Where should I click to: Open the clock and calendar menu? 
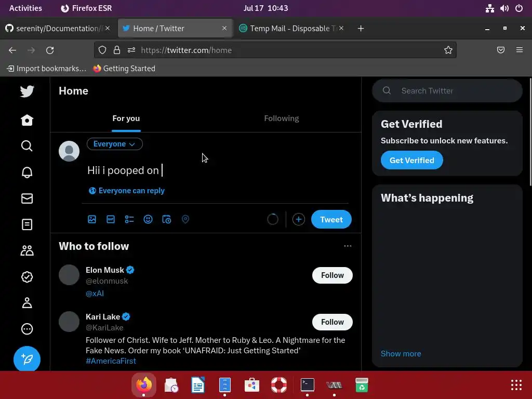265,8
